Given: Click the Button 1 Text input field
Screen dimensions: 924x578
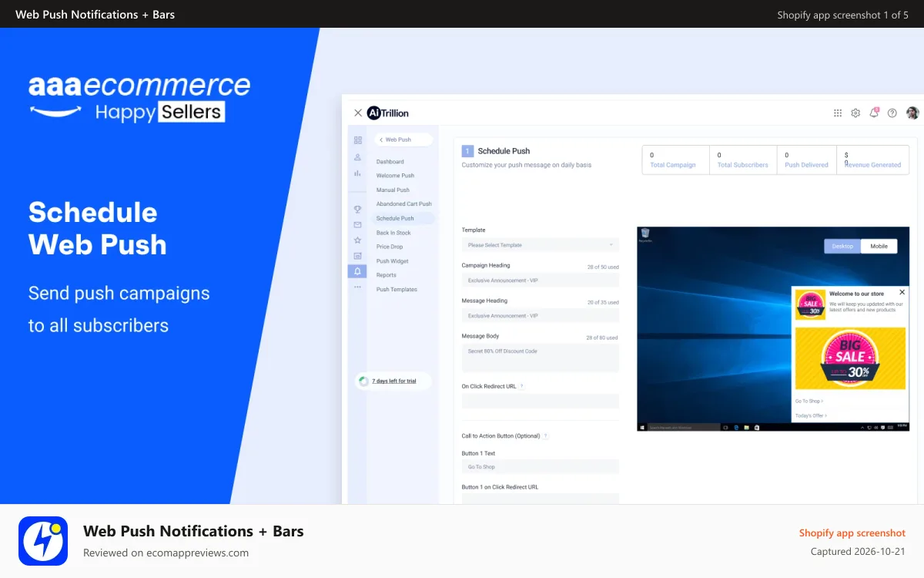Looking at the screenshot, I should [541, 467].
